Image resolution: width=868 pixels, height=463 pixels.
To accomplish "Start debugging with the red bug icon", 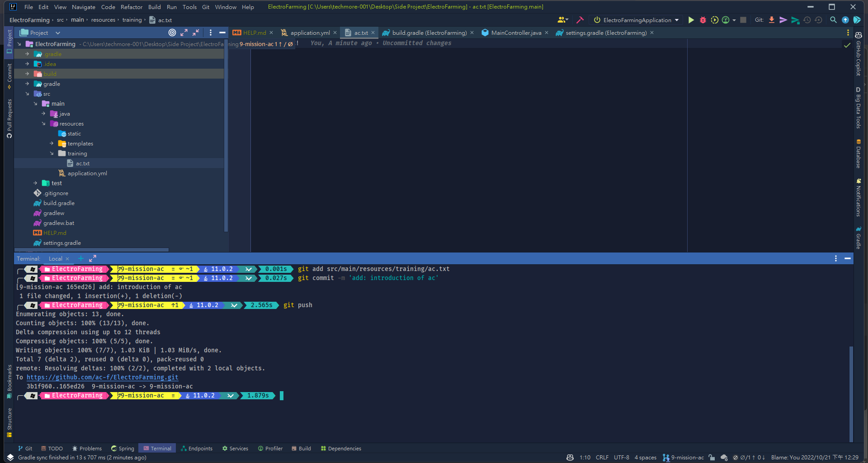I will click(x=703, y=20).
